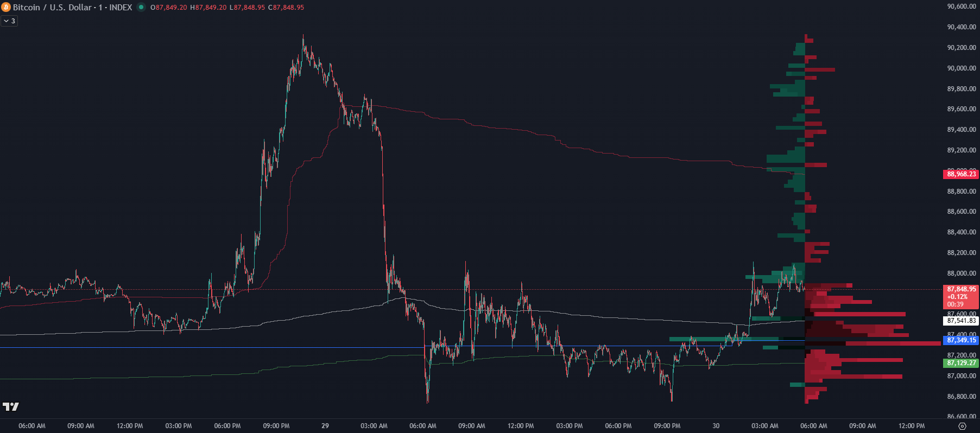Screen dimensions: 980x433
Task: Click the date label 29 on time axis
Action: (x=325, y=426)
